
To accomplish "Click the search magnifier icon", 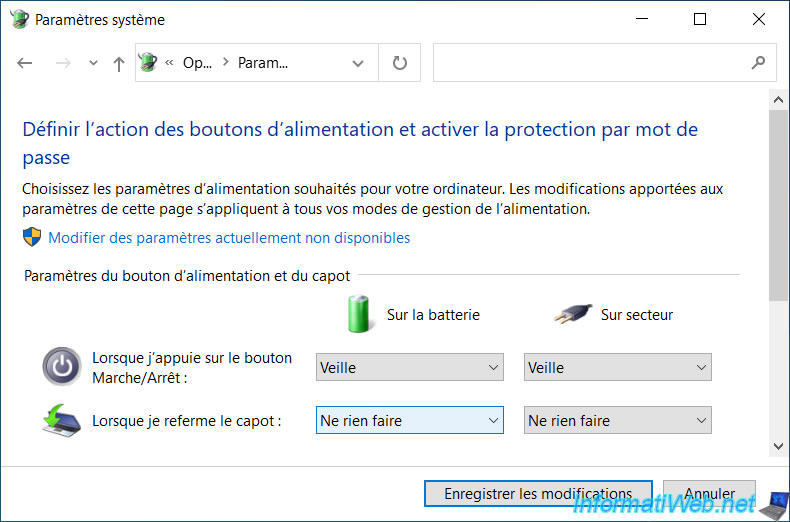I will [x=758, y=62].
